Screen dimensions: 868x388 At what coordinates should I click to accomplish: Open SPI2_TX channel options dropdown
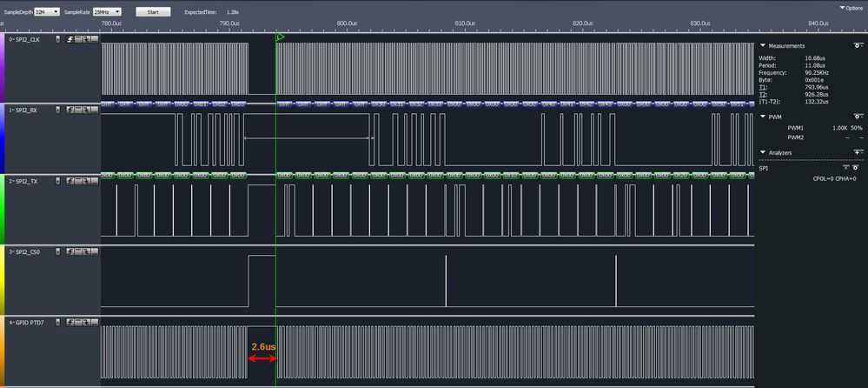58,181
